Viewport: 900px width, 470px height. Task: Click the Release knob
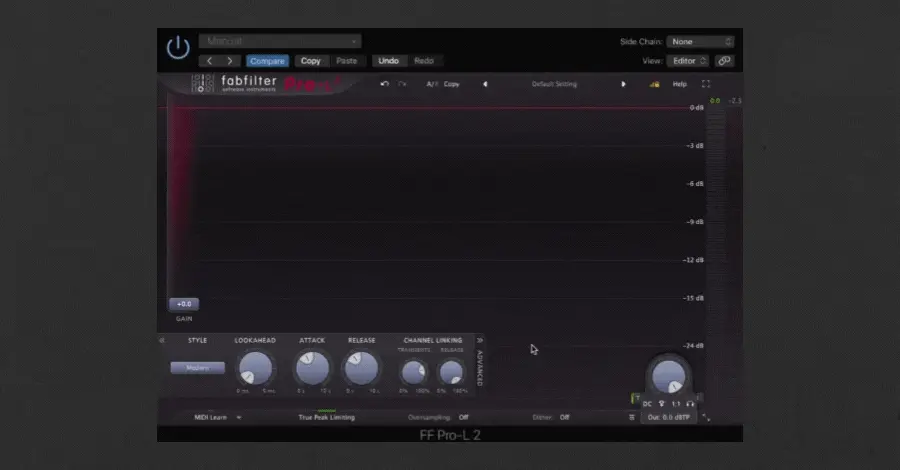(x=362, y=368)
